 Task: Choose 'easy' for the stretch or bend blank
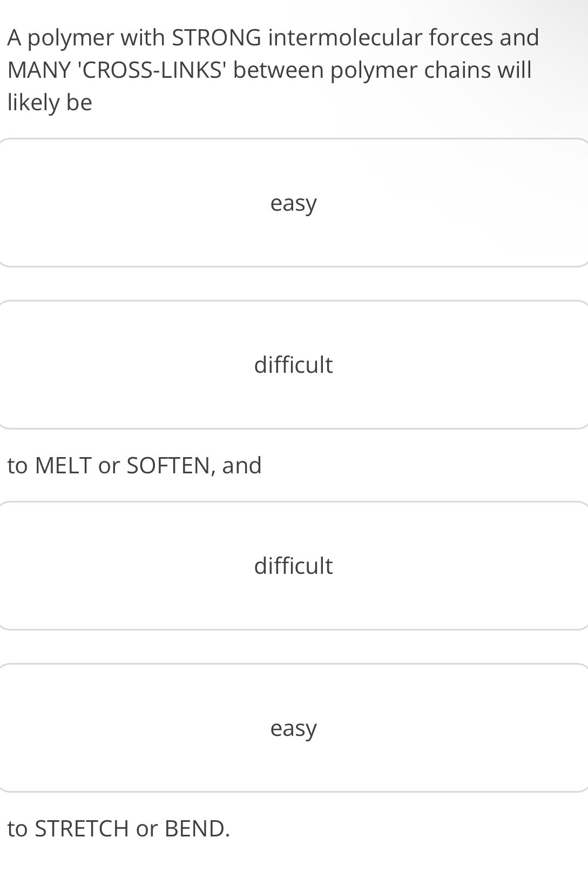click(x=293, y=728)
